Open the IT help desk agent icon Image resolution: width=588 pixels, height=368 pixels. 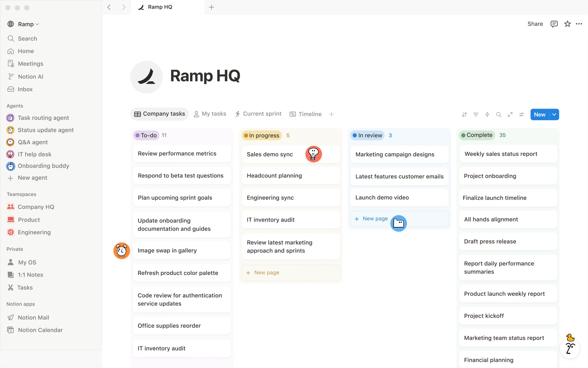pos(10,154)
